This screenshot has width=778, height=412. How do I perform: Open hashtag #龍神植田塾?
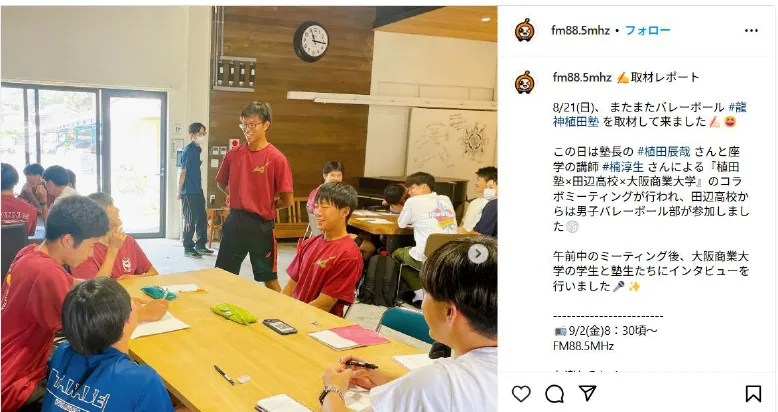click(x=649, y=114)
